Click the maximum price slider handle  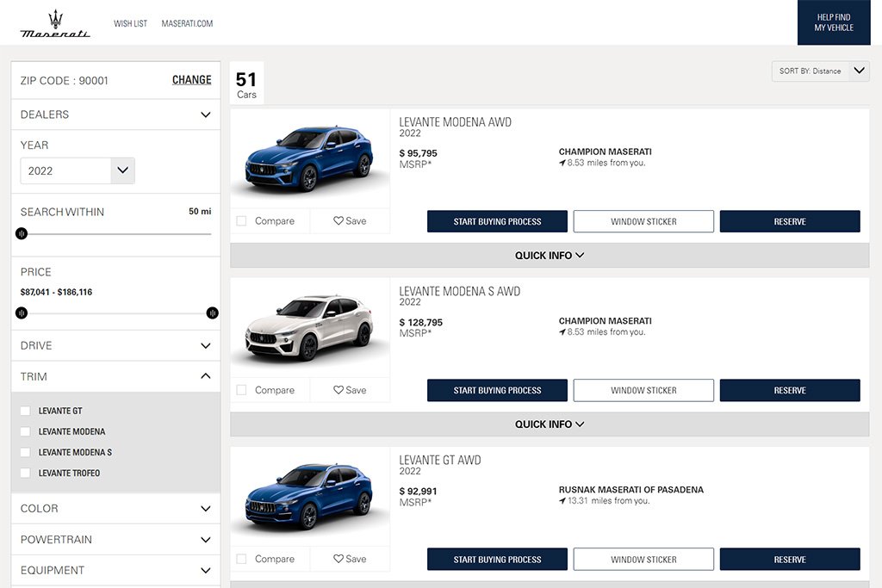(x=212, y=313)
